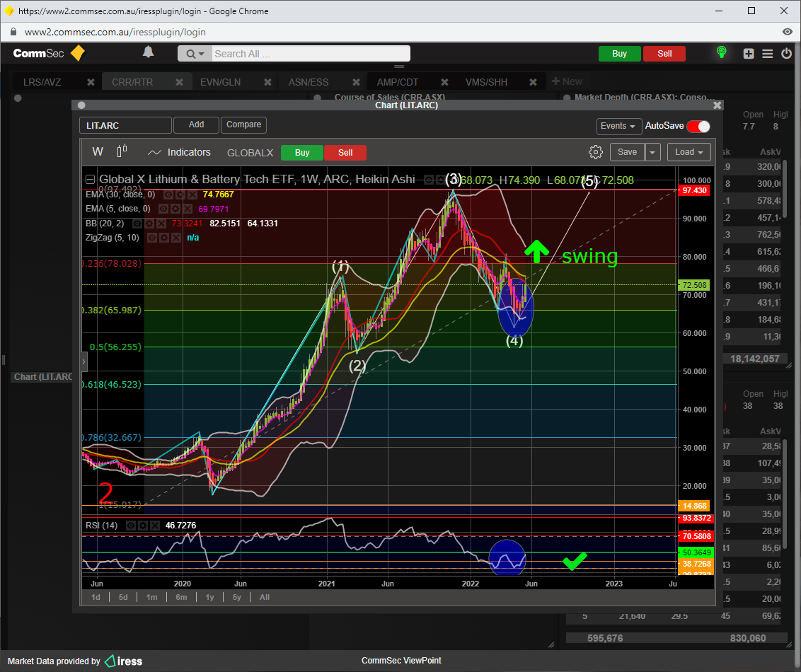Click the power logout icon
The width and height of the screenshot is (801, 672).
[x=786, y=54]
